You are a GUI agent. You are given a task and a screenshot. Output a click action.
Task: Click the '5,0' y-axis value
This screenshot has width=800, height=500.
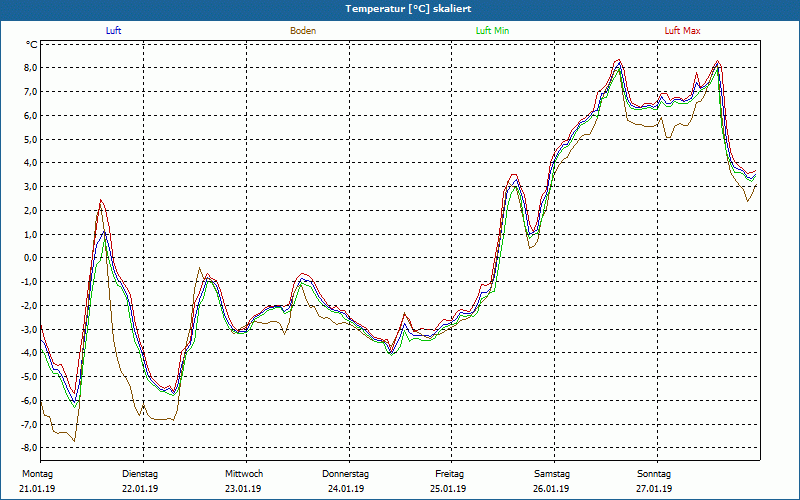tap(30, 139)
